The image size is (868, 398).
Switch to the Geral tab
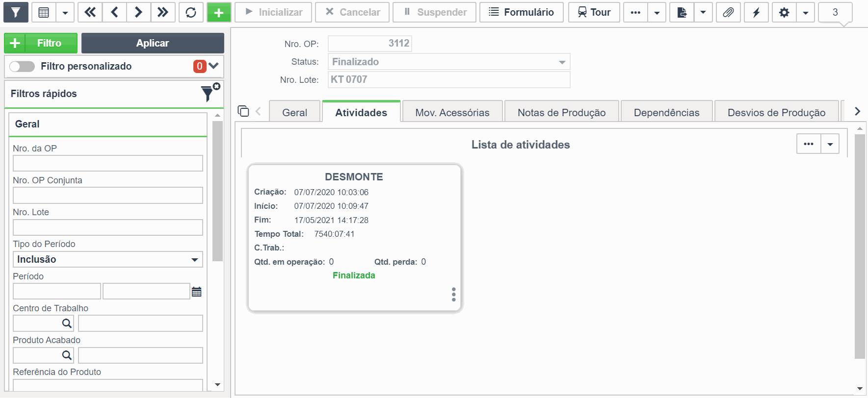click(295, 112)
